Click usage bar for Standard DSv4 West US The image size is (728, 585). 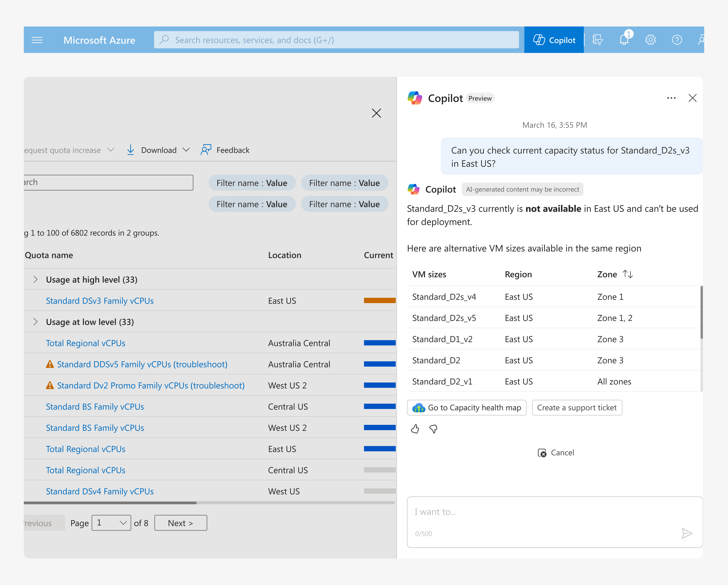[x=380, y=491]
